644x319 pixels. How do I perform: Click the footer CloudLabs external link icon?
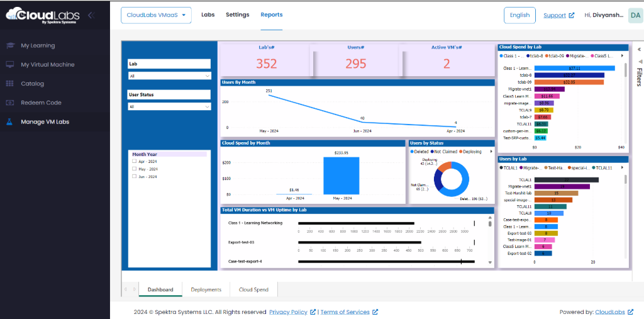pos(631,312)
